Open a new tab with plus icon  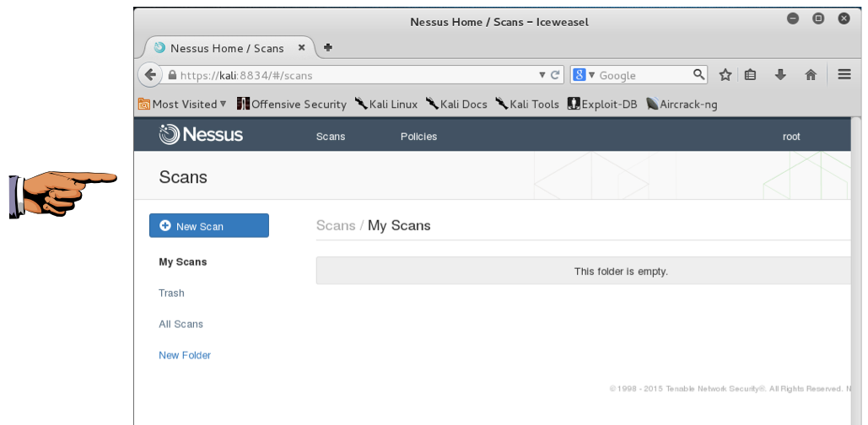pos(327,47)
